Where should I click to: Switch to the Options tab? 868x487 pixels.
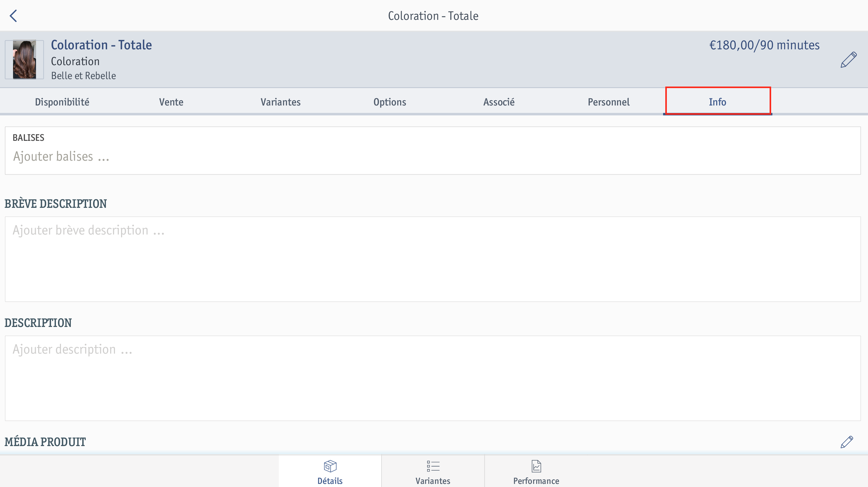click(x=390, y=102)
